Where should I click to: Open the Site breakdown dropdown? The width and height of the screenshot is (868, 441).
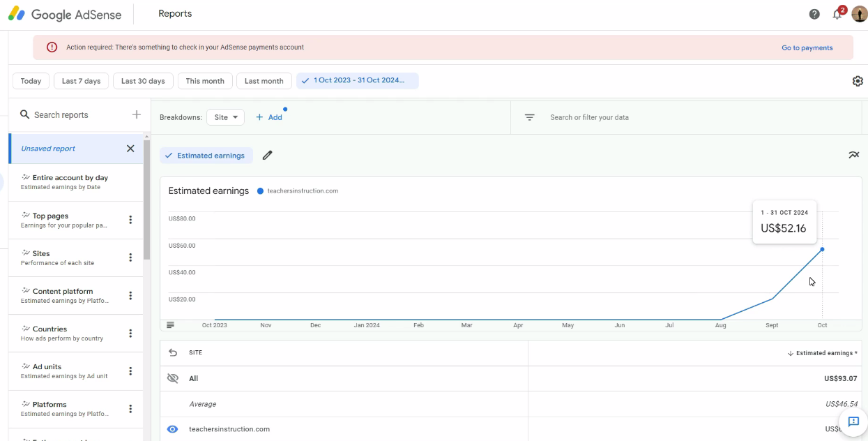(x=225, y=117)
